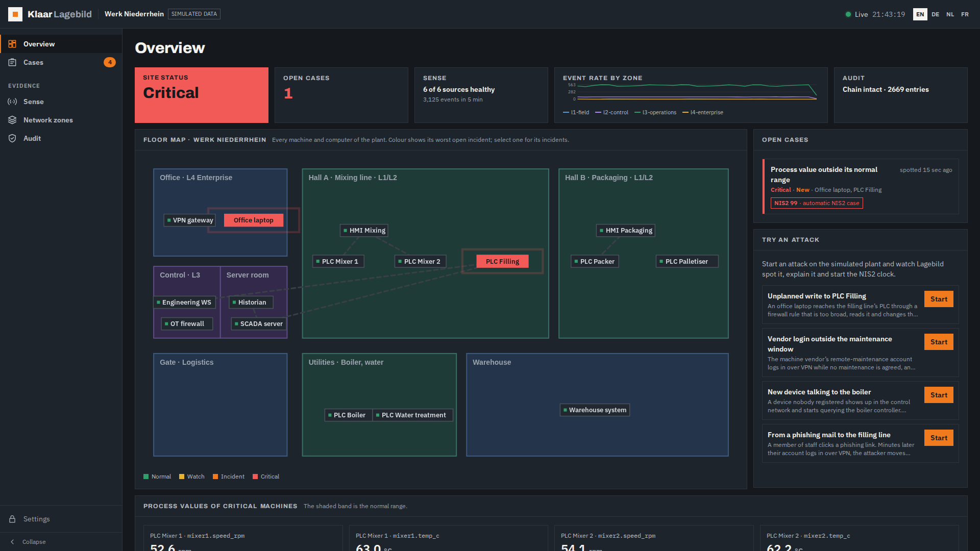Switch language to EN
The image size is (980, 551).
point(920,14)
